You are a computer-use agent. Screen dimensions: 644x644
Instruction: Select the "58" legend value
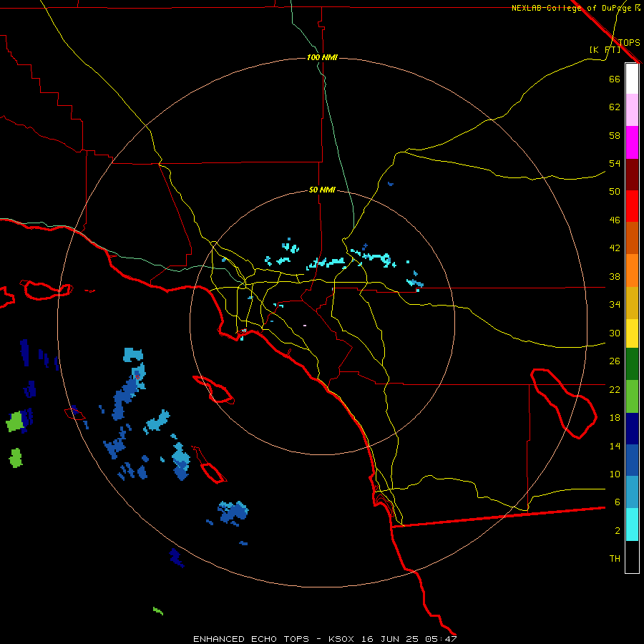tap(615, 135)
